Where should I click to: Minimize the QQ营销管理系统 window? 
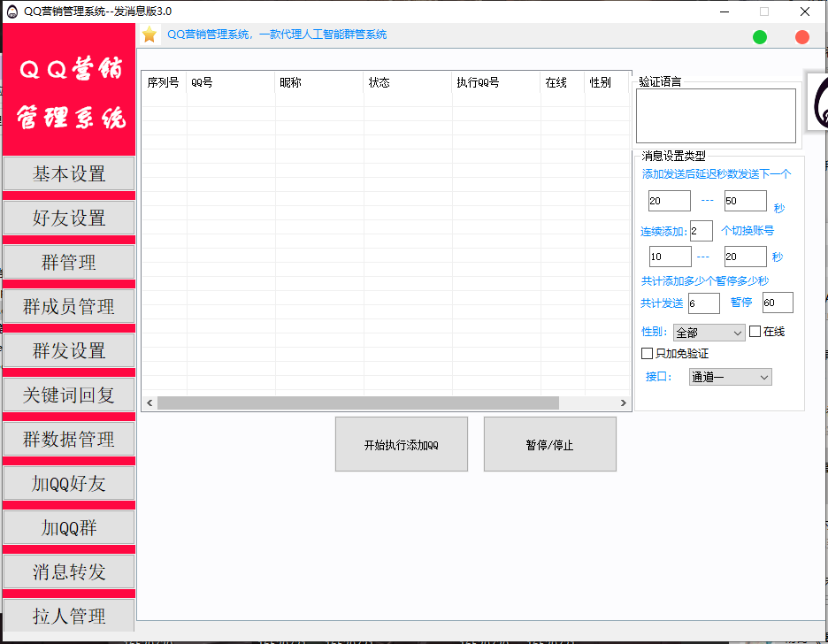pyautogui.click(x=724, y=11)
